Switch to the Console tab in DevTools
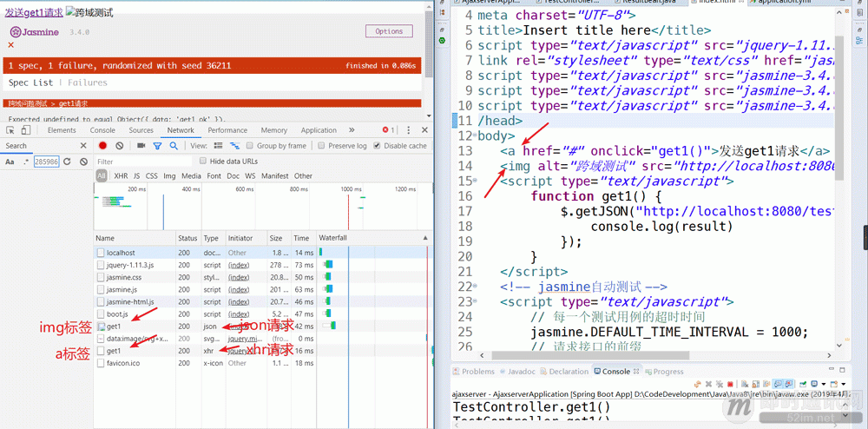Viewport: 868px width, 429px height. pos(102,130)
